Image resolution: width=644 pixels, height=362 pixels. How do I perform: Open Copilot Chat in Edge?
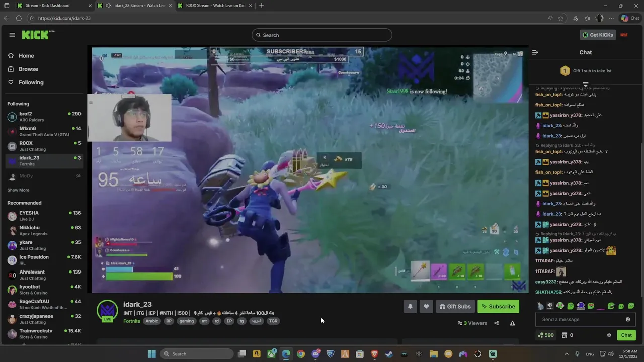(631, 18)
